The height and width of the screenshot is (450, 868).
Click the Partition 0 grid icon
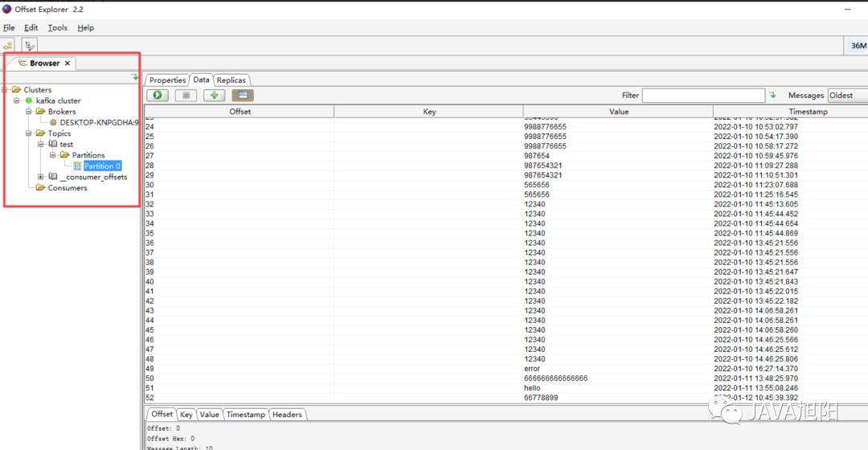pos(77,166)
